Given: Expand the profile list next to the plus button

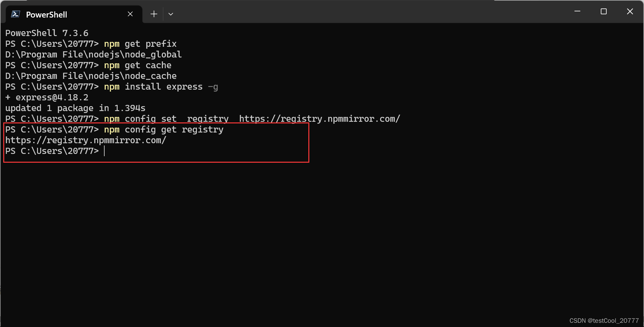Looking at the screenshot, I should (171, 14).
